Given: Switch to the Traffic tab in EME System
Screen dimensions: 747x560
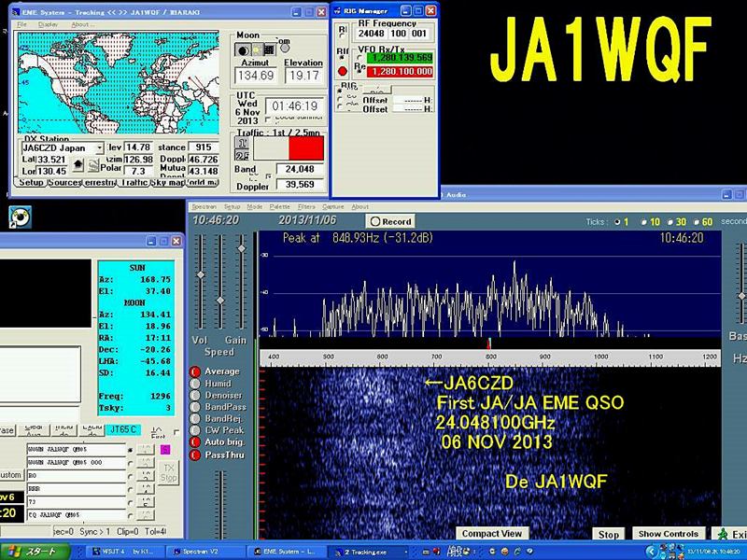Looking at the screenshot, I should pyautogui.click(x=134, y=182).
